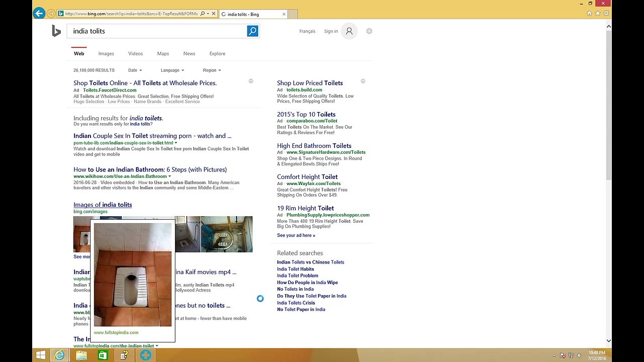The height and width of the screenshot is (362, 644).
Task: Open 'Comfort Height Toilet' Wayfair ad
Action: (307, 176)
